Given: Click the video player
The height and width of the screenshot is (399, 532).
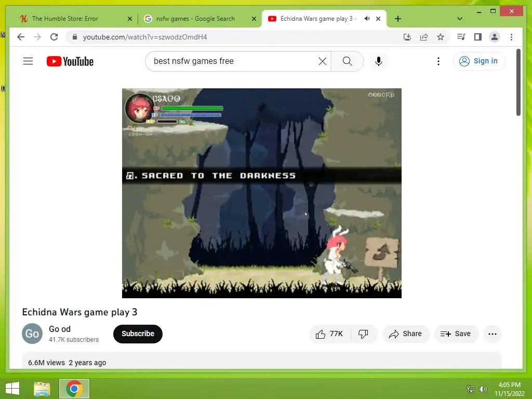Looking at the screenshot, I should pos(262,193).
